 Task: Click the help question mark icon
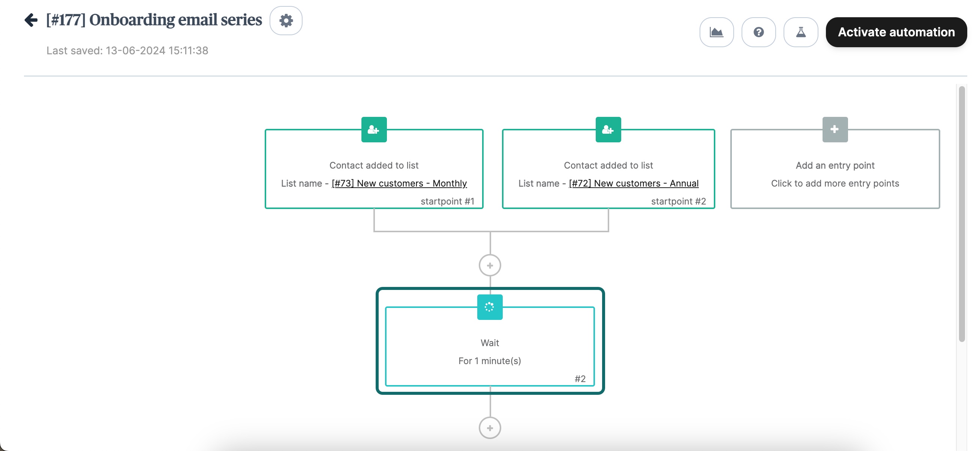(758, 32)
